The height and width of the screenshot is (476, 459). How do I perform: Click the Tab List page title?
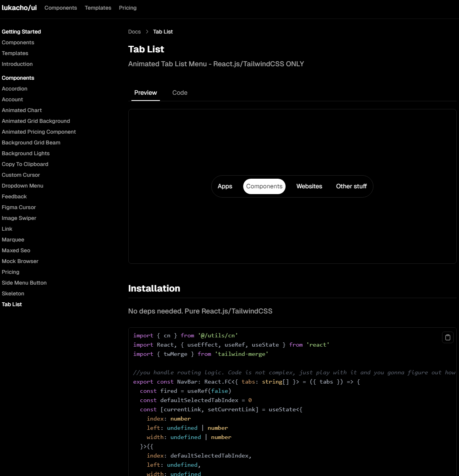[x=146, y=49]
